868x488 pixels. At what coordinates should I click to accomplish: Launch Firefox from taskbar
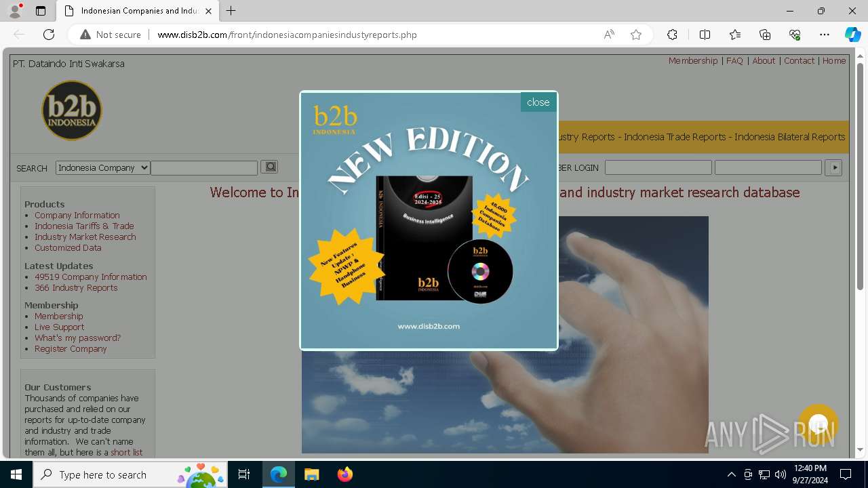[x=344, y=474]
